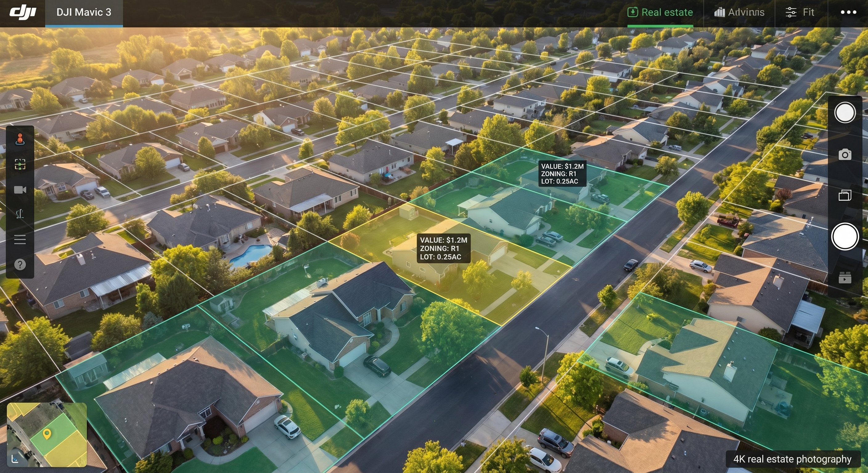Select the video camera icon in left toolbar
Image resolution: width=868 pixels, height=473 pixels.
coord(20,189)
